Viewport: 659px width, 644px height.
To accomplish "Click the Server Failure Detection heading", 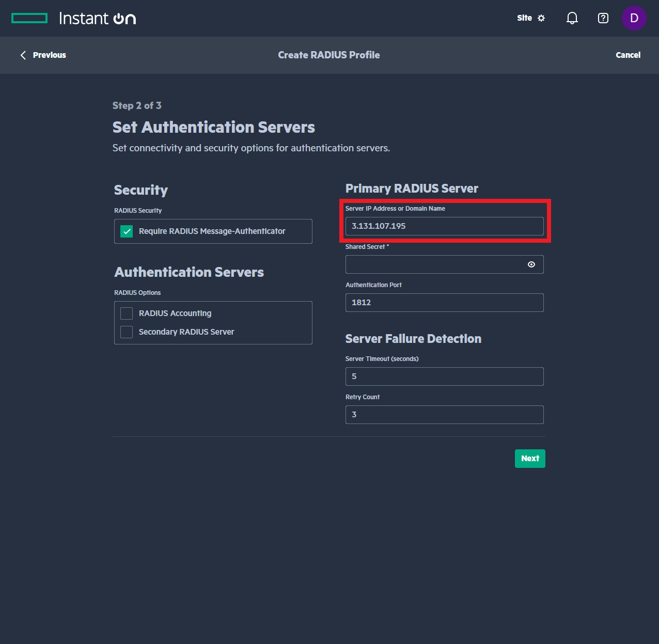I will coord(413,339).
